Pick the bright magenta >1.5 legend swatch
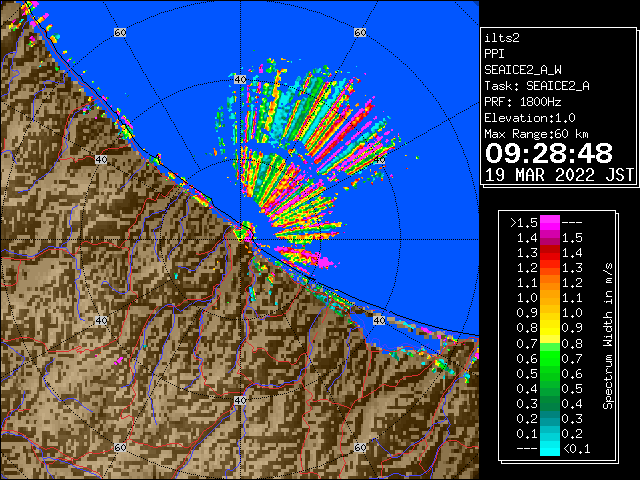640x480 pixels. pos(550,222)
